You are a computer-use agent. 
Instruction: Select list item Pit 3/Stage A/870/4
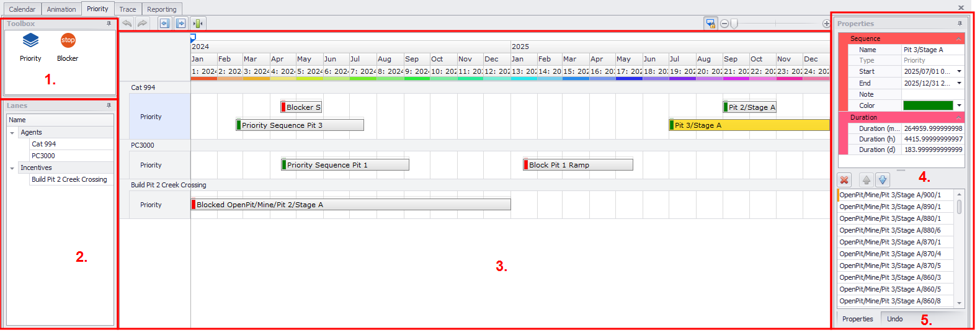[x=896, y=254]
